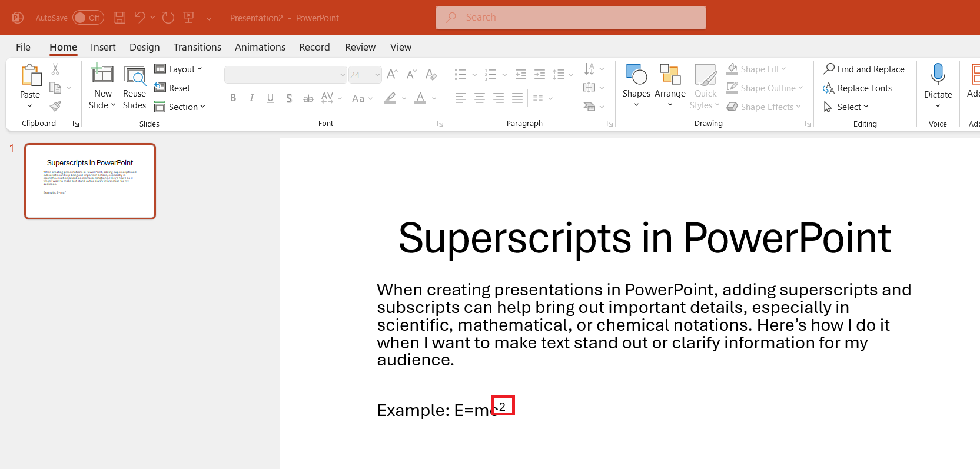This screenshot has height=469, width=980.
Task: Click the Dictate microphone
Action: click(938, 74)
